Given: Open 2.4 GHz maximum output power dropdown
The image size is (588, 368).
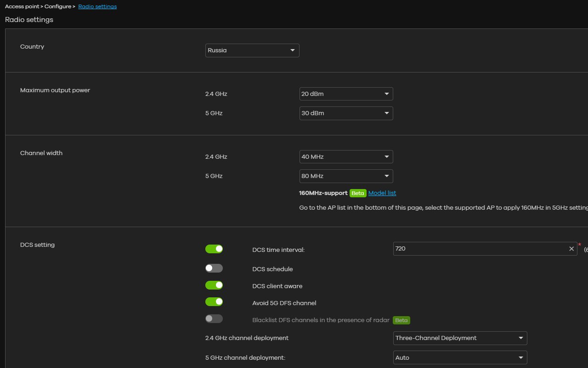Looking at the screenshot, I should pos(345,94).
